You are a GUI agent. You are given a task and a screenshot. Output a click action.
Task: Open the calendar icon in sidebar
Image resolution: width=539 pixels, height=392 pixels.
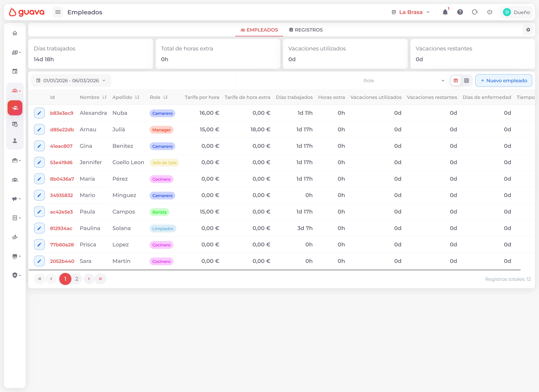(x=15, y=71)
